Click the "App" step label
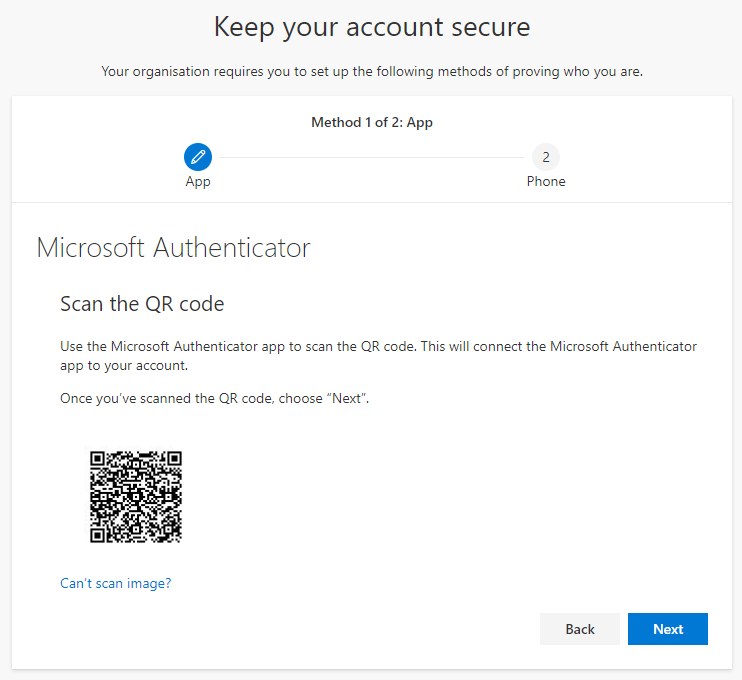 point(198,182)
